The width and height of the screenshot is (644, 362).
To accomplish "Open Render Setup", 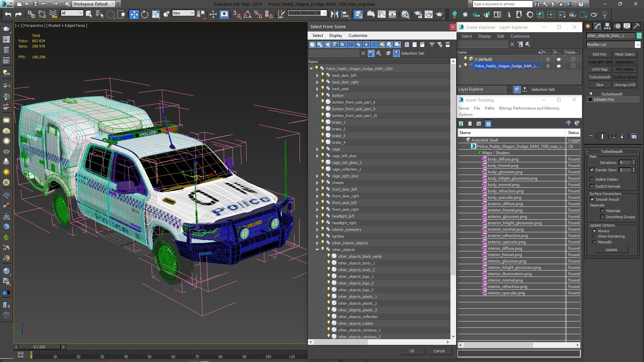I will pos(418,14).
